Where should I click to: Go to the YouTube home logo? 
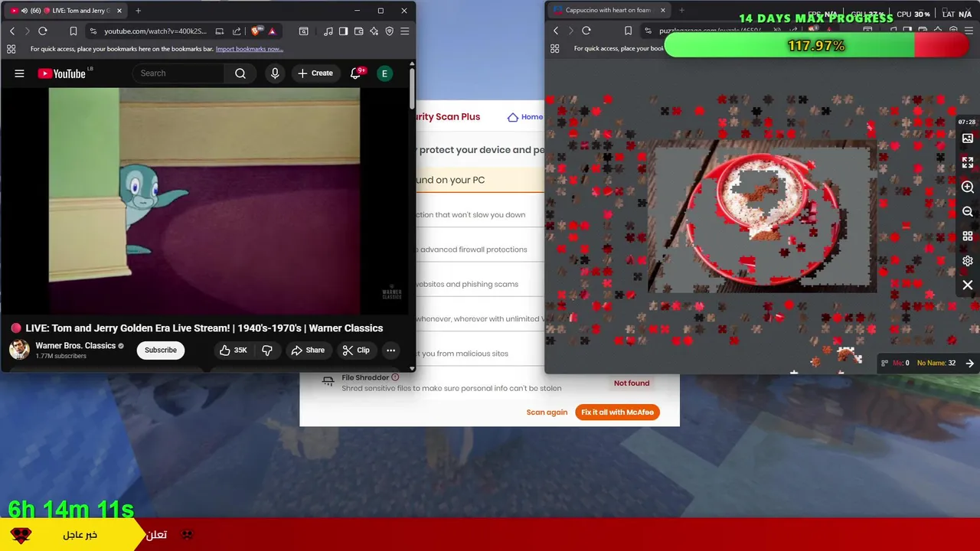click(x=61, y=73)
